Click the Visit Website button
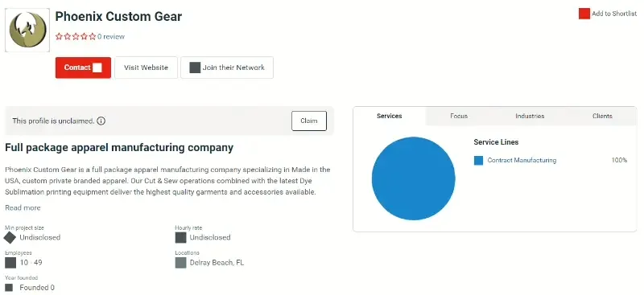The width and height of the screenshot is (644, 295). click(147, 68)
